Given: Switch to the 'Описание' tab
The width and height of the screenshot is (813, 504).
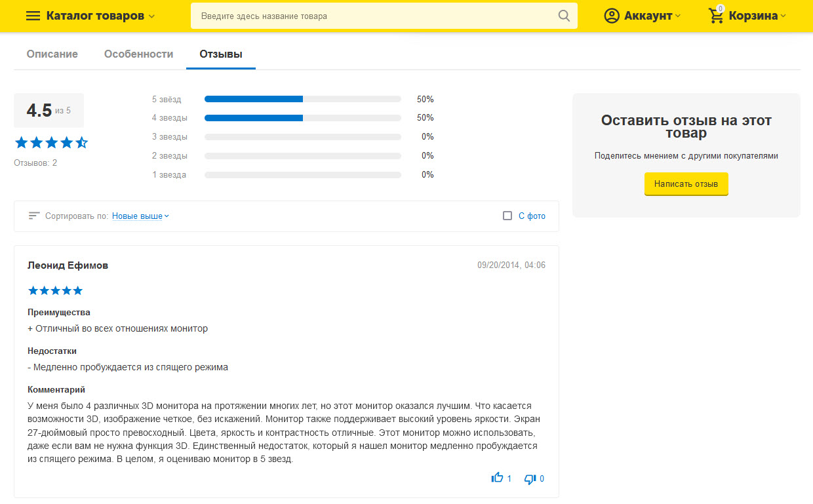Looking at the screenshot, I should pos(52,54).
